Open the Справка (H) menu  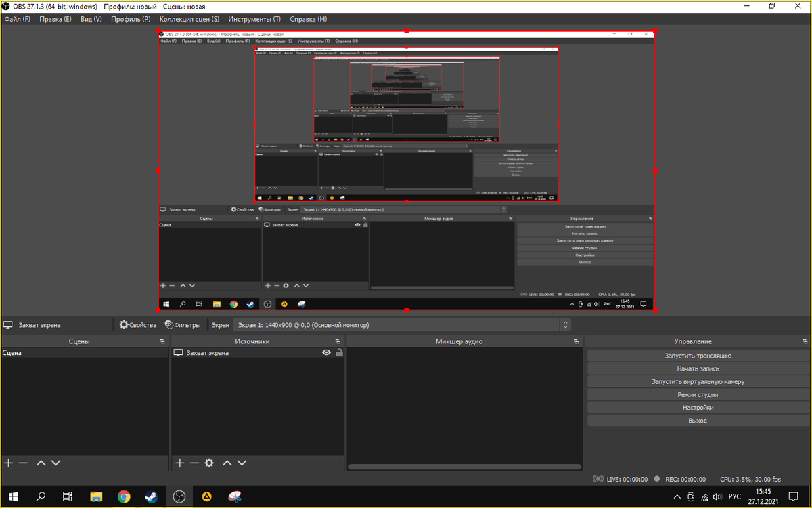[308, 19]
